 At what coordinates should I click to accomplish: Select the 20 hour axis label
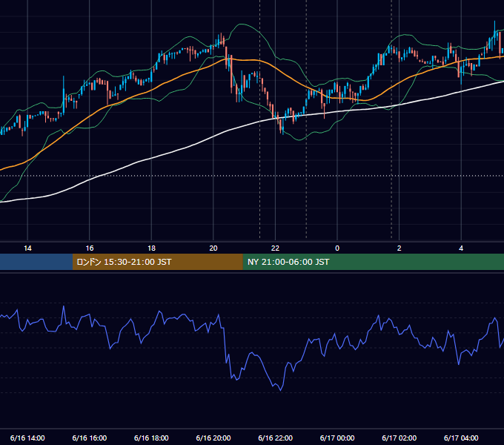coord(213,248)
